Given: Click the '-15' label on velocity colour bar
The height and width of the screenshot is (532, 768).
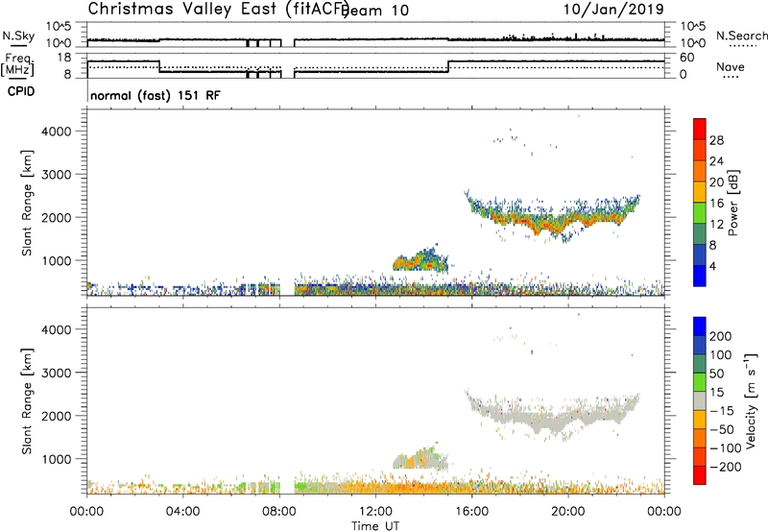Looking at the screenshot, I should pyautogui.click(x=722, y=411).
